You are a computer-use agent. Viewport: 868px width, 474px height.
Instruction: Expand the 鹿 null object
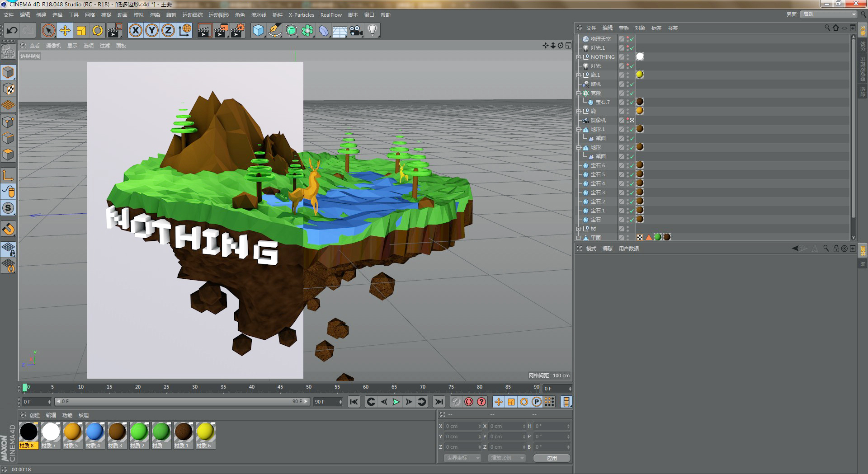pyautogui.click(x=578, y=111)
